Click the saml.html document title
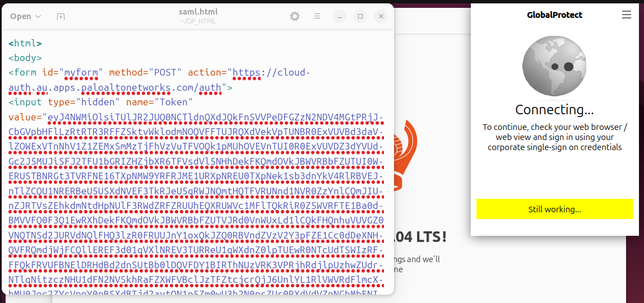This screenshot has width=644, height=303. coord(198,12)
